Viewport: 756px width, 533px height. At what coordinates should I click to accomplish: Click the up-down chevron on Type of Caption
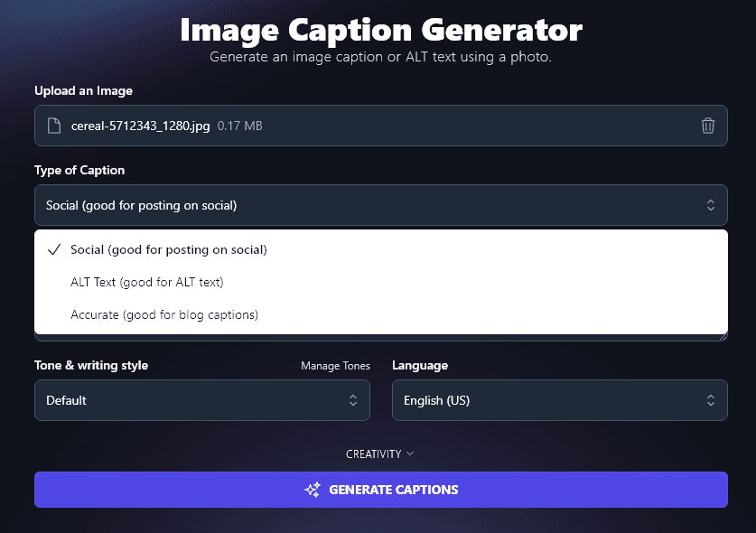(x=712, y=205)
